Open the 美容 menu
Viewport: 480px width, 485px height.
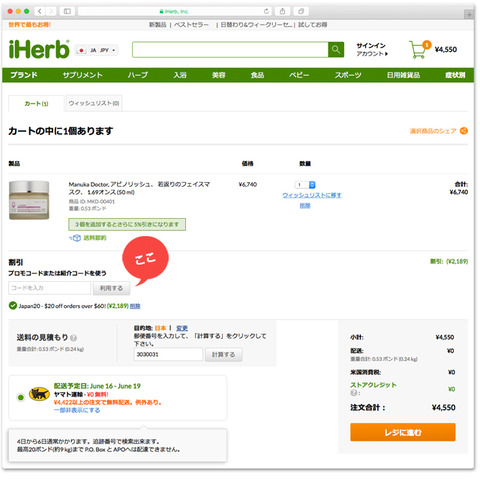pos(219,75)
